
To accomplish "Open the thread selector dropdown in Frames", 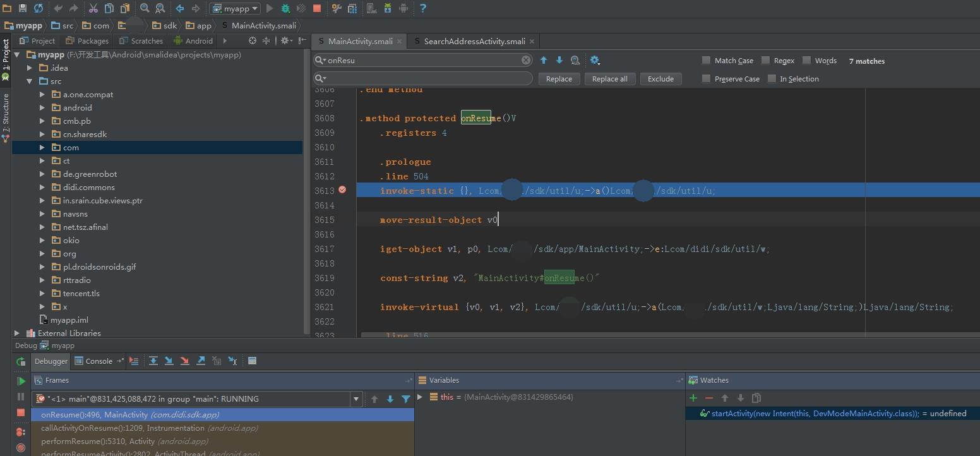I will coord(356,399).
